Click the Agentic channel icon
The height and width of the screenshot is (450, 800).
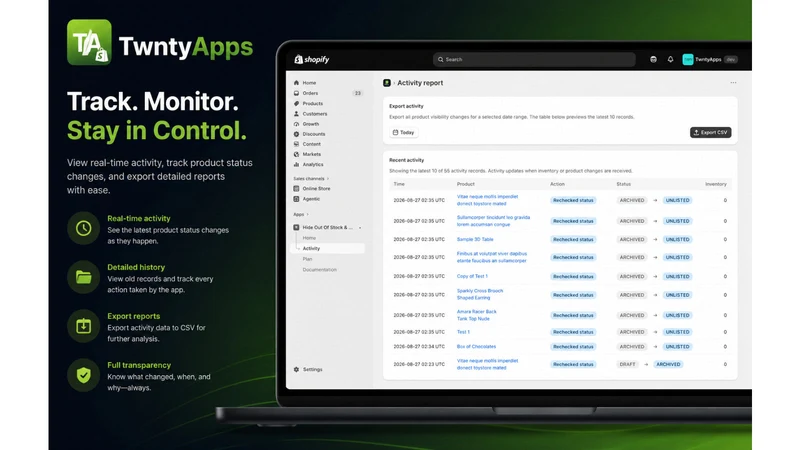pyautogui.click(x=296, y=199)
